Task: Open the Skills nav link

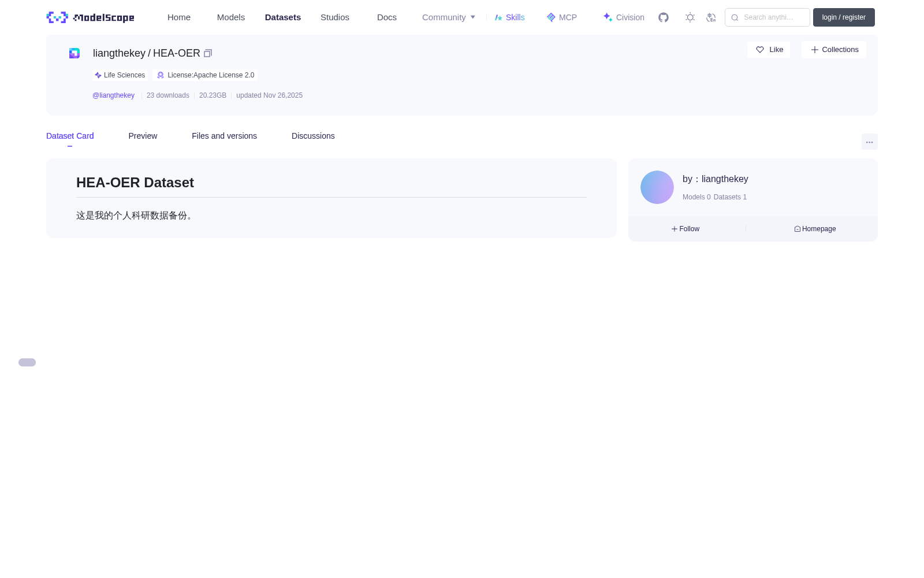Action: [x=510, y=17]
